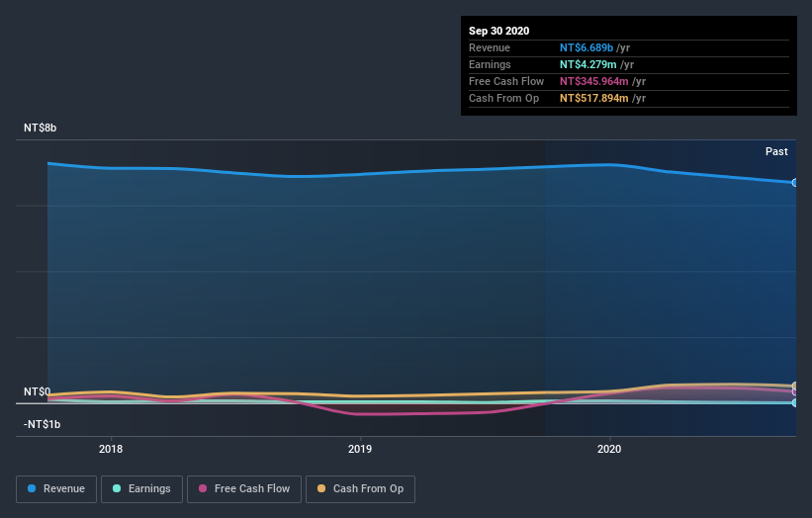Toggle the Revenue series legend button

(56, 489)
